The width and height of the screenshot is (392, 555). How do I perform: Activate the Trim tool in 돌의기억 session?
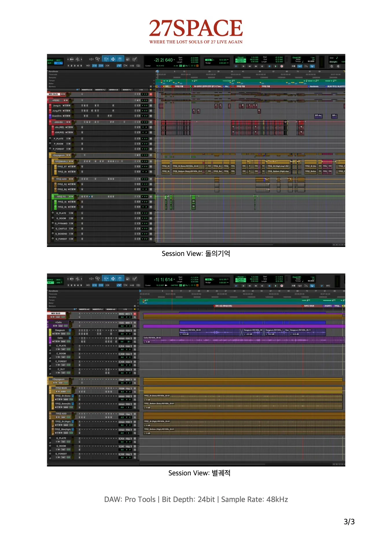pyautogui.click(x=106, y=59)
